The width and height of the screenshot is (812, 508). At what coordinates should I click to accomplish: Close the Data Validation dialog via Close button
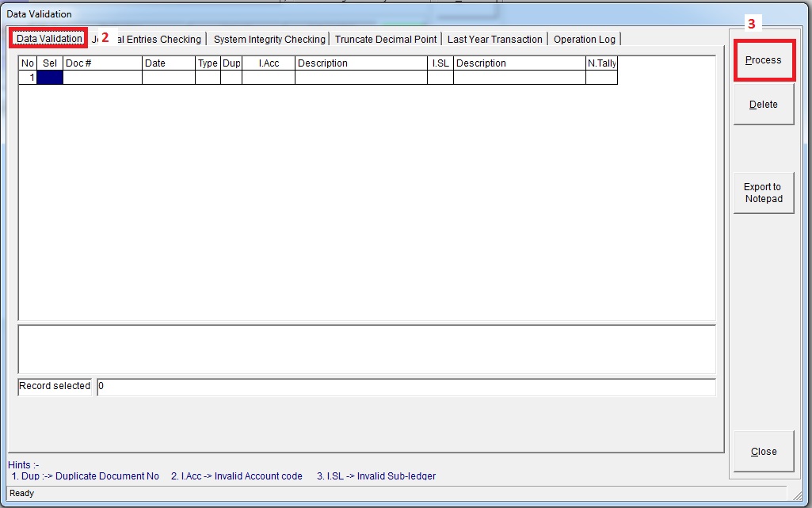[764, 452]
